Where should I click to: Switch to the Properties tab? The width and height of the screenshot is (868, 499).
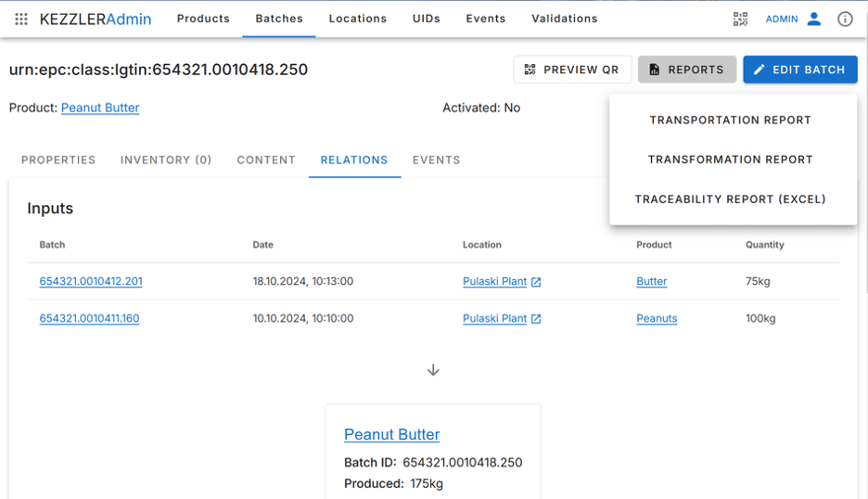58,160
